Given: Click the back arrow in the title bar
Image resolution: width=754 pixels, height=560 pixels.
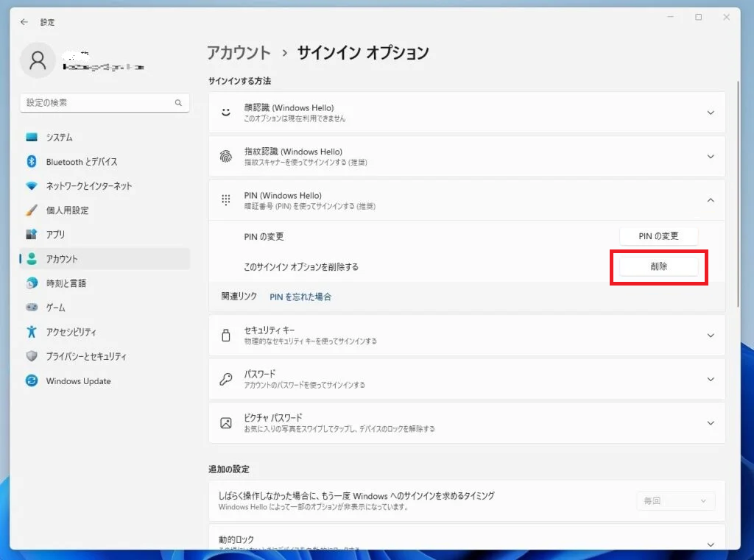Looking at the screenshot, I should click(24, 22).
